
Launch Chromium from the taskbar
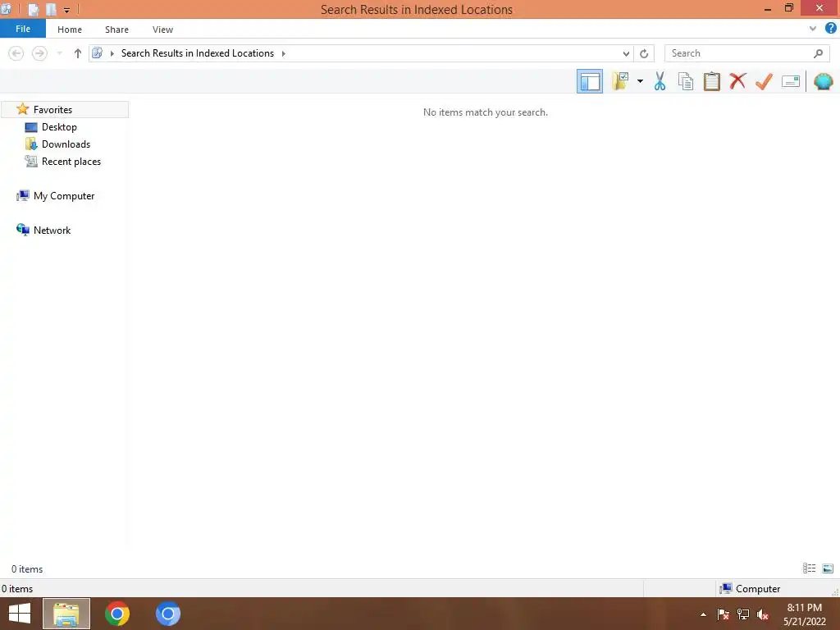click(x=167, y=614)
